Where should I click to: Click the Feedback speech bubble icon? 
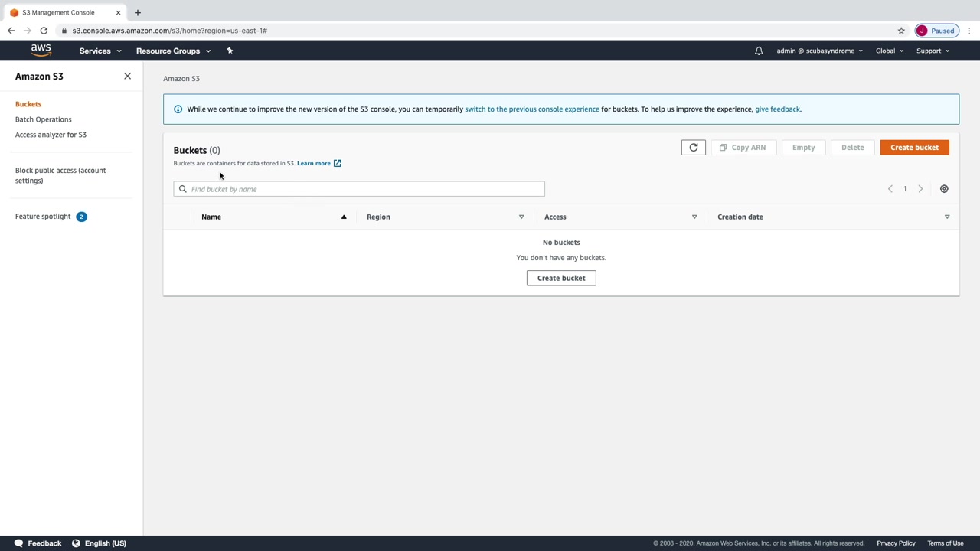[18, 543]
